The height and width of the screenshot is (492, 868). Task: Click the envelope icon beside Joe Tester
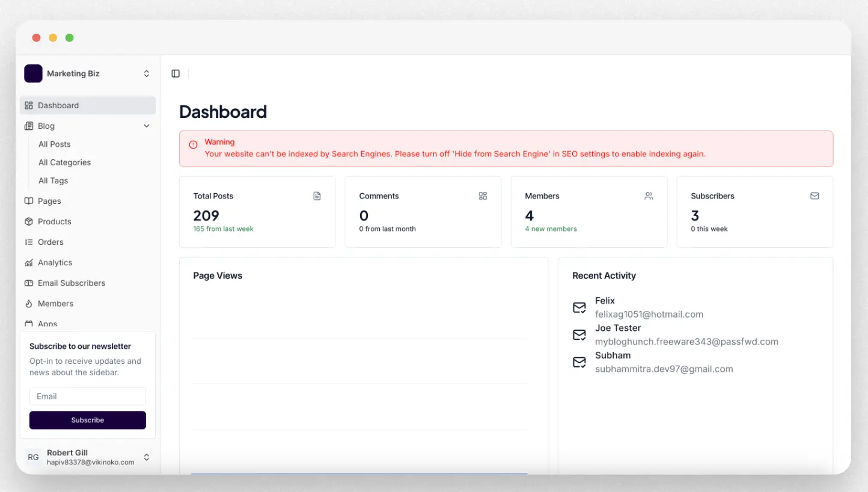(579, 335)
